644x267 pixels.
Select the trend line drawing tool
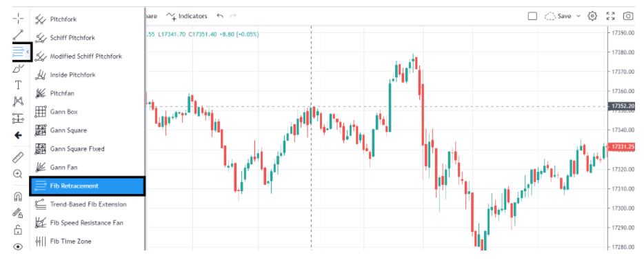(18, 35)
